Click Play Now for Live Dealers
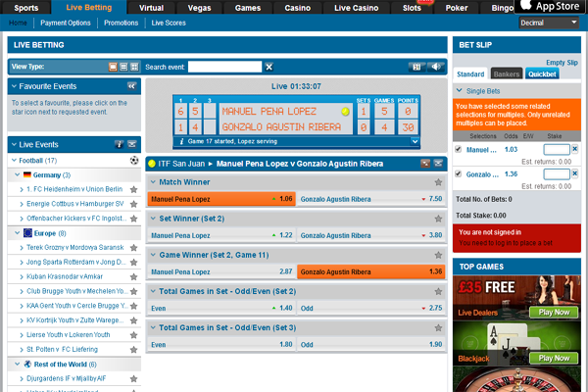The width and height of the screenshot is (588, 392). point(554,312)
